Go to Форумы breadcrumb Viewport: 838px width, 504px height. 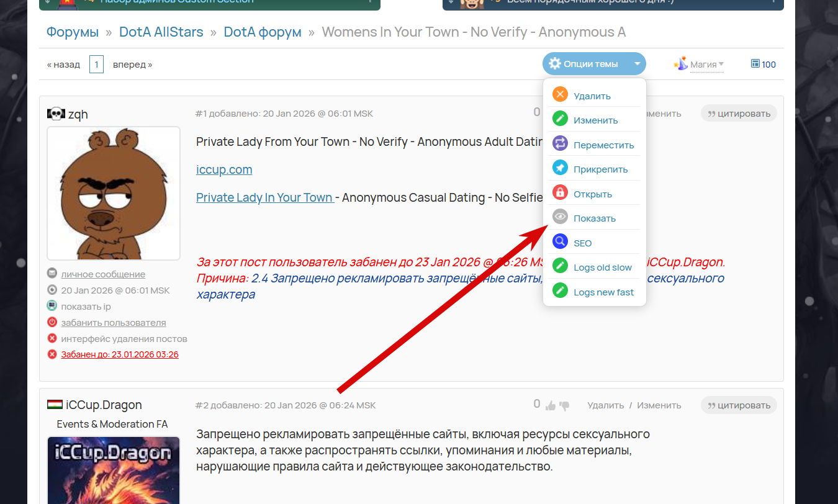click(x=73, y=32)
